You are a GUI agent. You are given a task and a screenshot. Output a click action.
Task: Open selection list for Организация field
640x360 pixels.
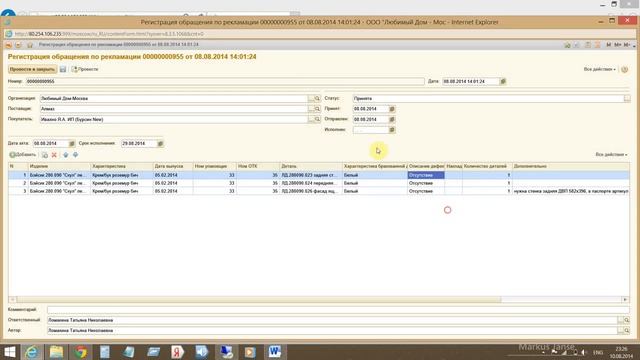point(311,98)
